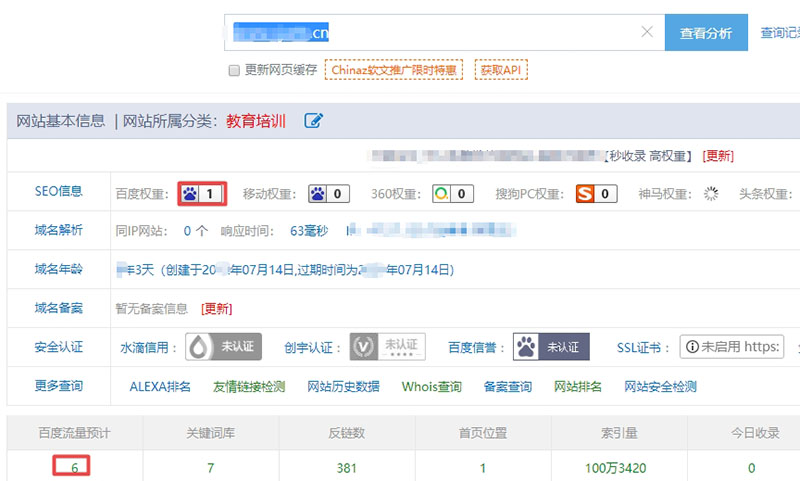This screenshot has height=481, width=800.
Task: Click the Baidu paw 百度权重 badge
Action: pyautogui.click(x=202, y=194)
